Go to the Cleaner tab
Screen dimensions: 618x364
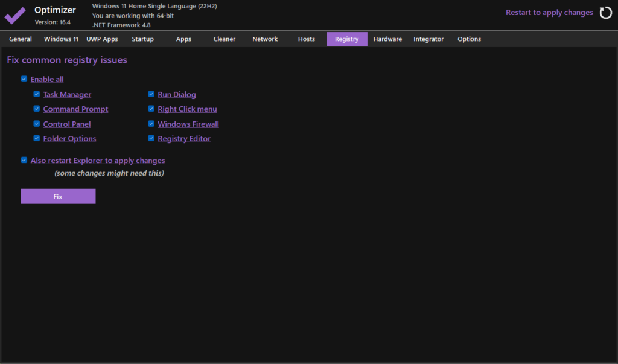tap(224, 39)
